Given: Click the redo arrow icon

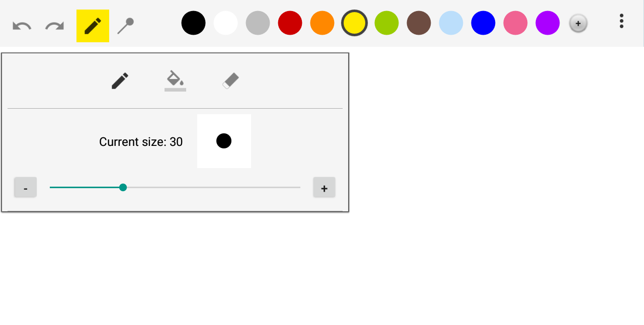Looking at the screenshot, I should 54,26.
